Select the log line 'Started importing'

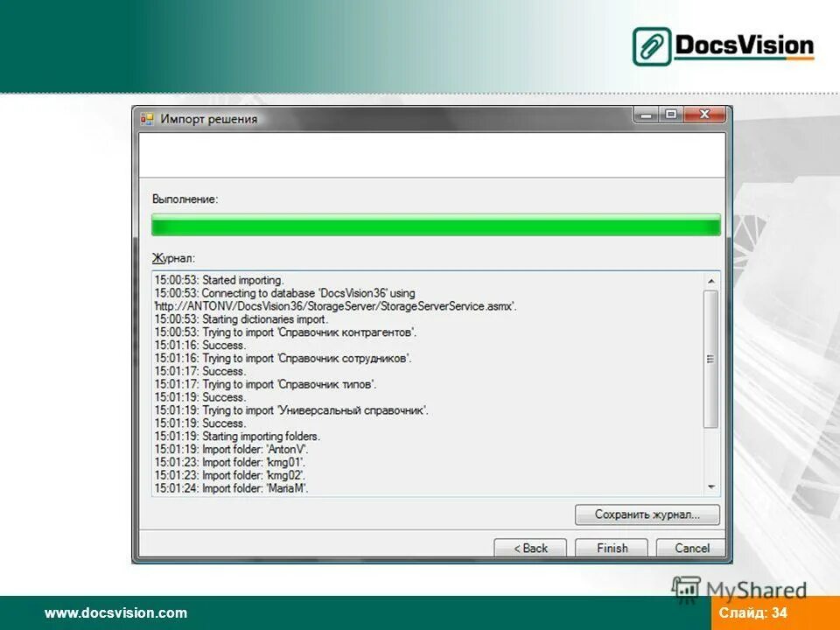click(x=219, y=277)
